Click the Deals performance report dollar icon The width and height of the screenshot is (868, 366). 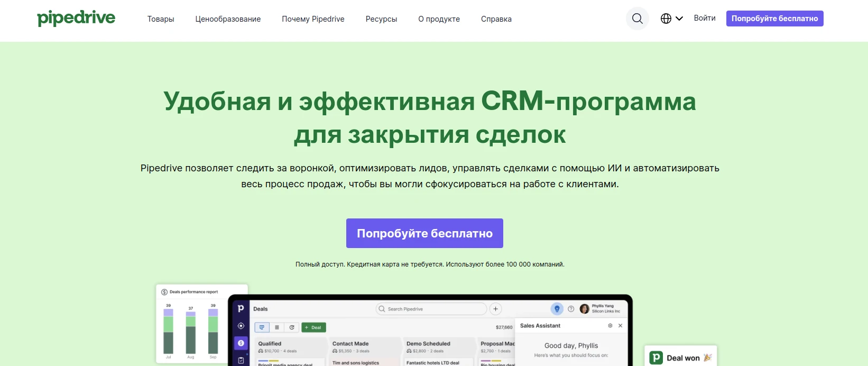[164, 292]
